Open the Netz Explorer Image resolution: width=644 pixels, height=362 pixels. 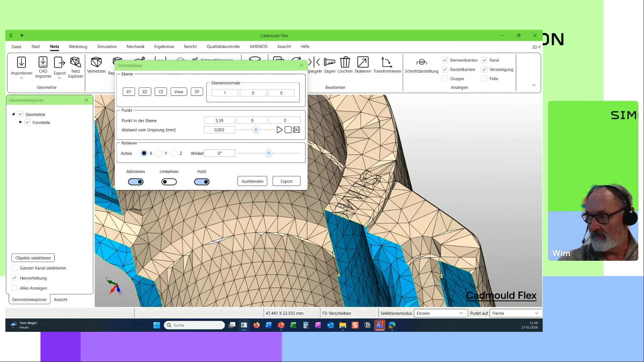click(x=75, y=63)
